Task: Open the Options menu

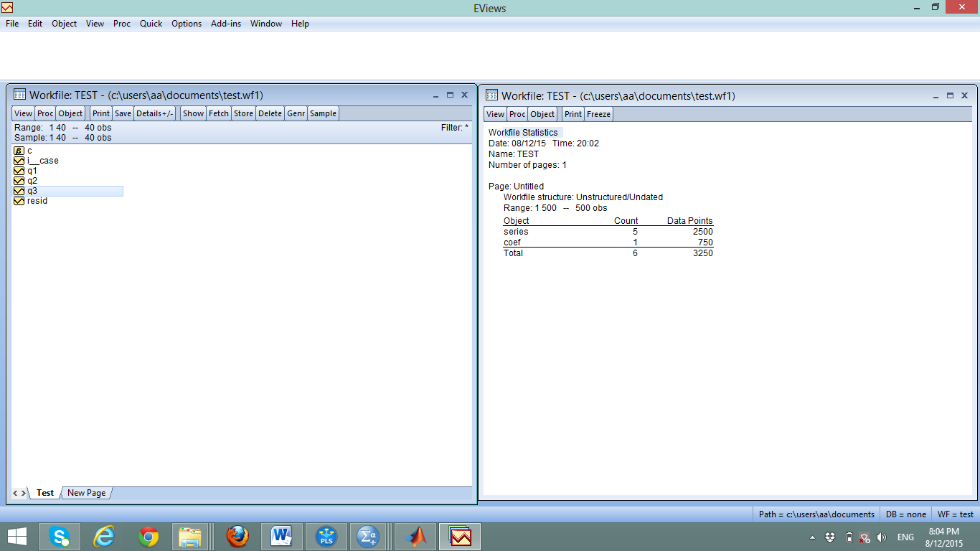Action: tap(187, 24)
